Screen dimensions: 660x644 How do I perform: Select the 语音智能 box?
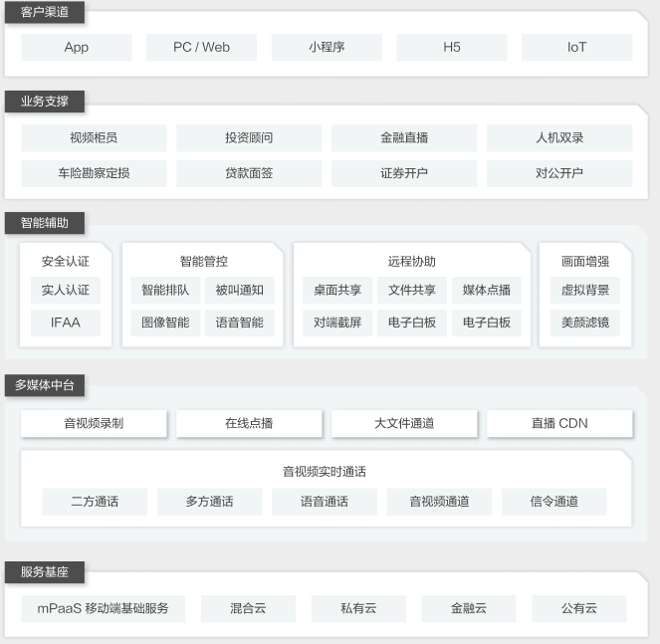pos(240,322)
